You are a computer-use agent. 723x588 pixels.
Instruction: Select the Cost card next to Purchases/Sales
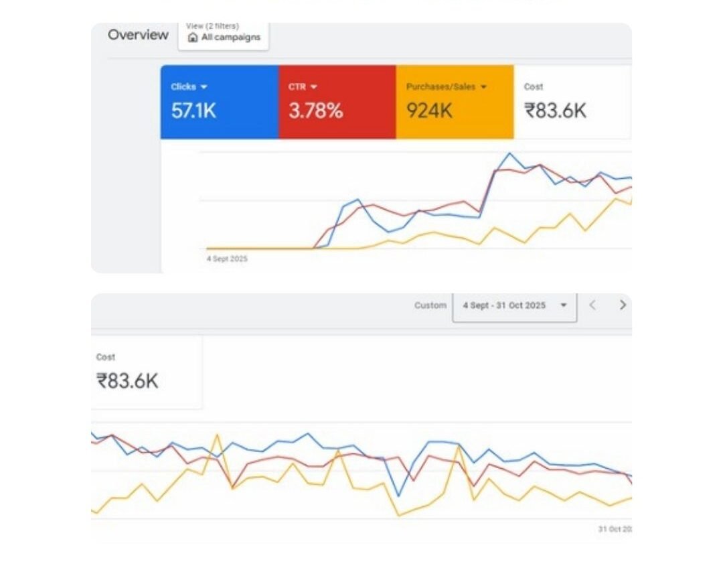pos(572,102)
